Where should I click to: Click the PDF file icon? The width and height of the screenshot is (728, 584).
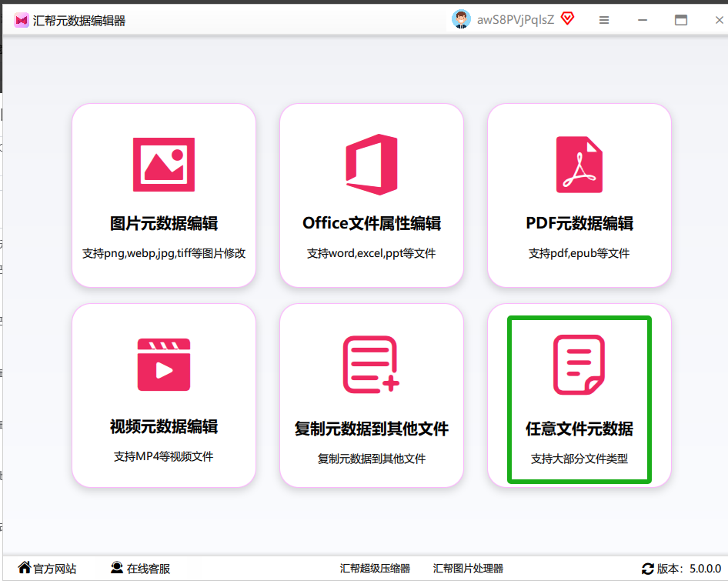pos(579,165)
